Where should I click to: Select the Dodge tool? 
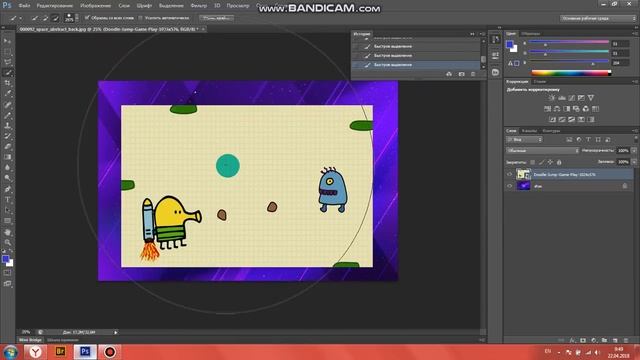pyautogui.click(x=7, y=178)
